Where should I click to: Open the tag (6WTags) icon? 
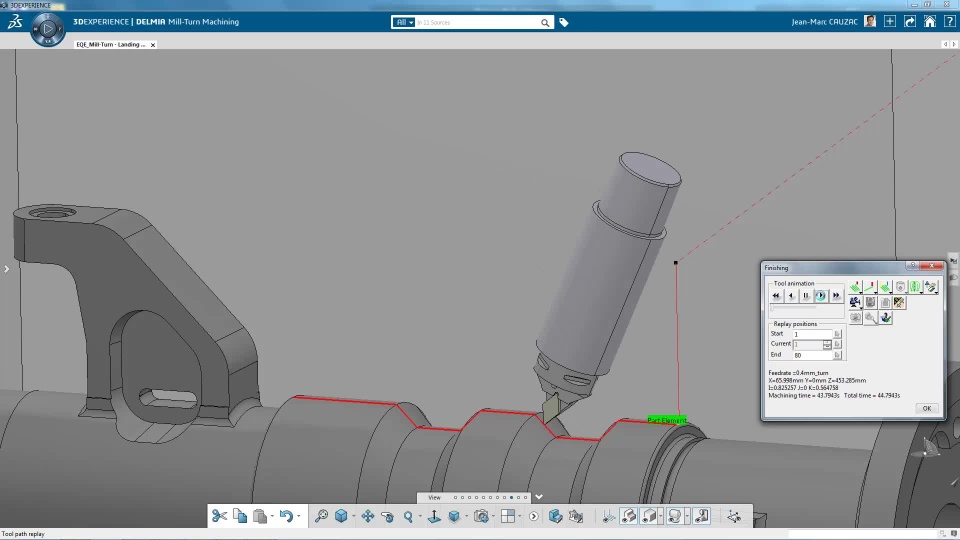(x=564, y=23)
